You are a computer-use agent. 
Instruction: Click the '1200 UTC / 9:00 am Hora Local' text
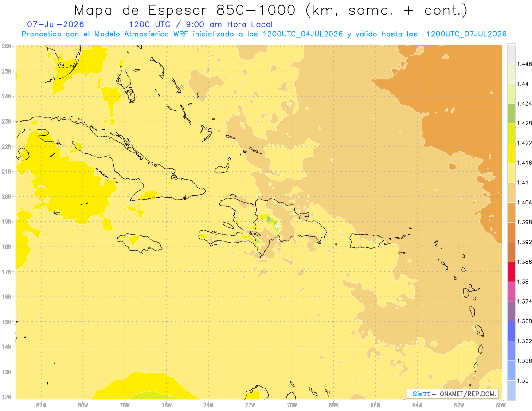click(x=201, y=25)
